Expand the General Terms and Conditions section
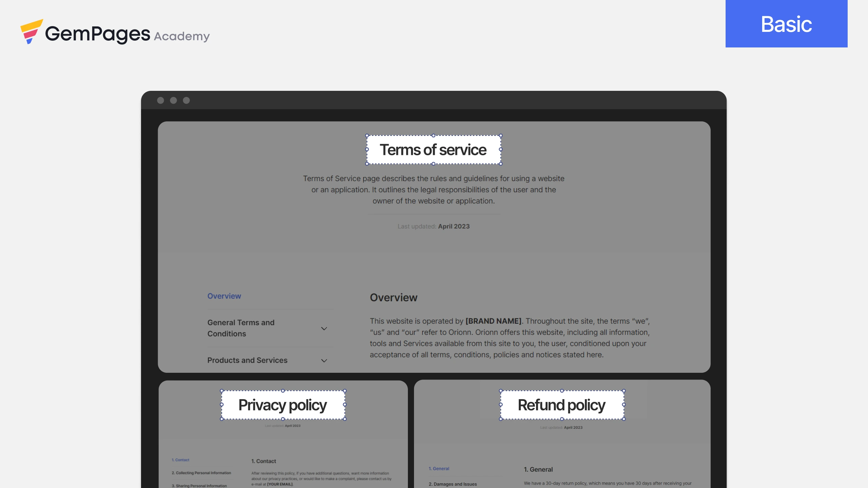Viewport: 868px width, 488px height. (x=241, y=328)
